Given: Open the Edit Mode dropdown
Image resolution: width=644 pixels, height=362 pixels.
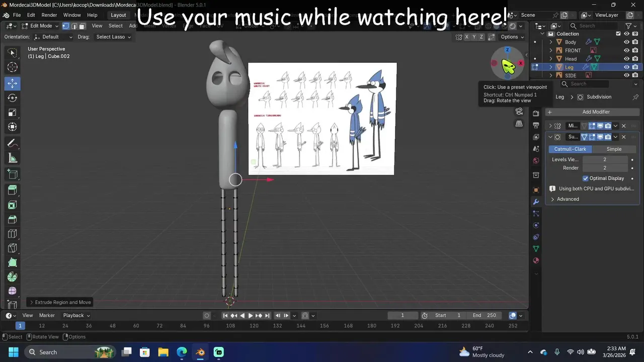Looking at the screenshot, I should tap(40, 26).
